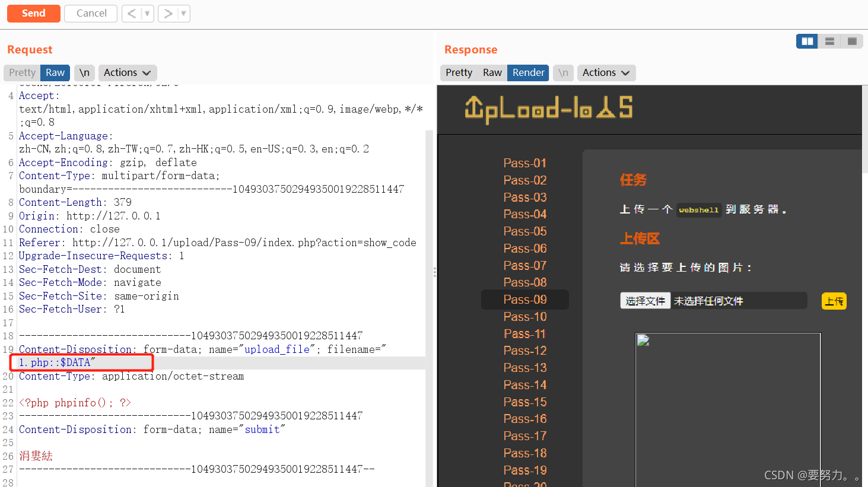Click the webshell keyword in task text

pyautogui.click(x=698, y=210)
